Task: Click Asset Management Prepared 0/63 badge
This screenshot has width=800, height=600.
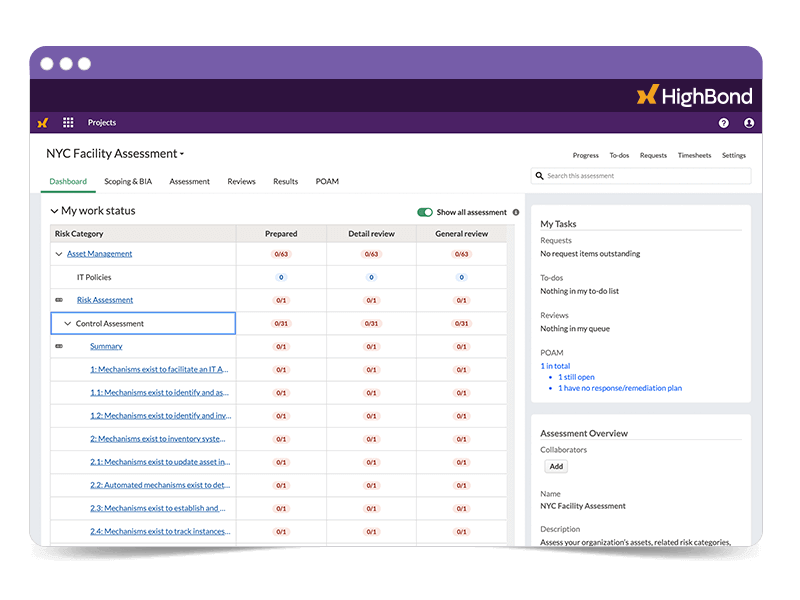Action: pyautogui.click(x=281, y=254)
